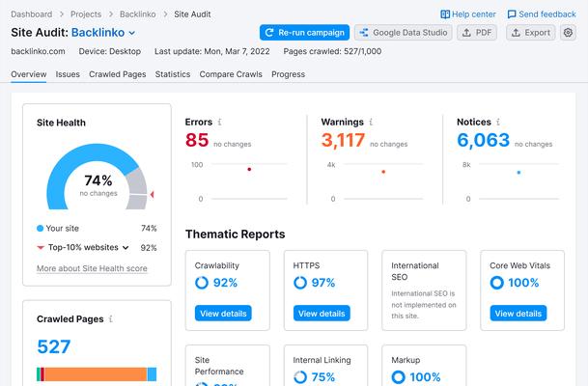Image resolution: width=588 pixels, height=386 pixels.
Task: Click the Send feedback speech bubble icon
Action: (511, 14)
